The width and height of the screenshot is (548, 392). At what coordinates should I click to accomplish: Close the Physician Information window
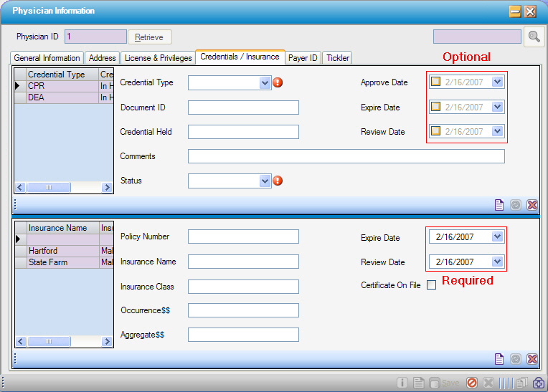coord(531,11)
